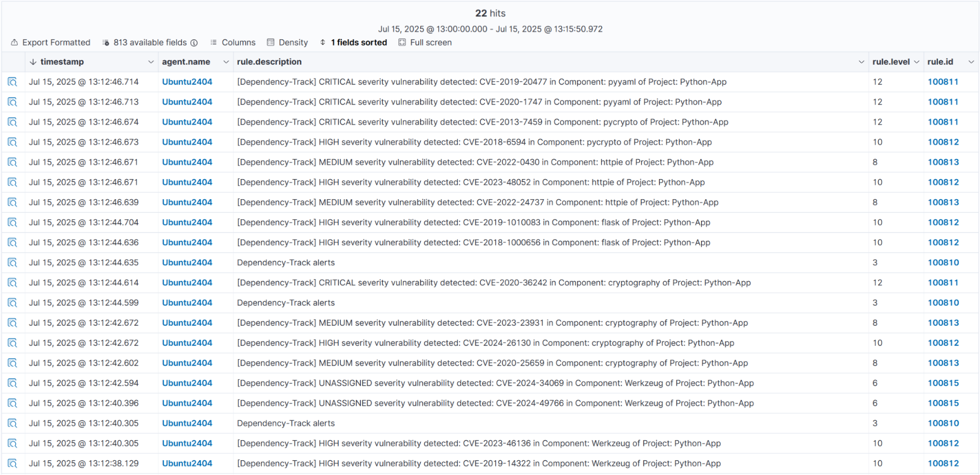980x475 pixels.
Task: Inspect the 13:12:40.305 Dependency-Track alerts row
Action: coord(12,424)
